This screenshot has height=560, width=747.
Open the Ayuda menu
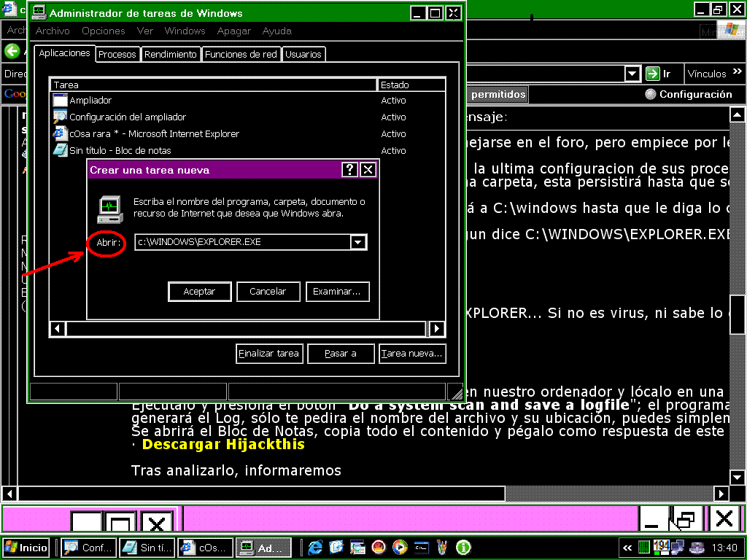pyautogui.click(x=276, y=31)
